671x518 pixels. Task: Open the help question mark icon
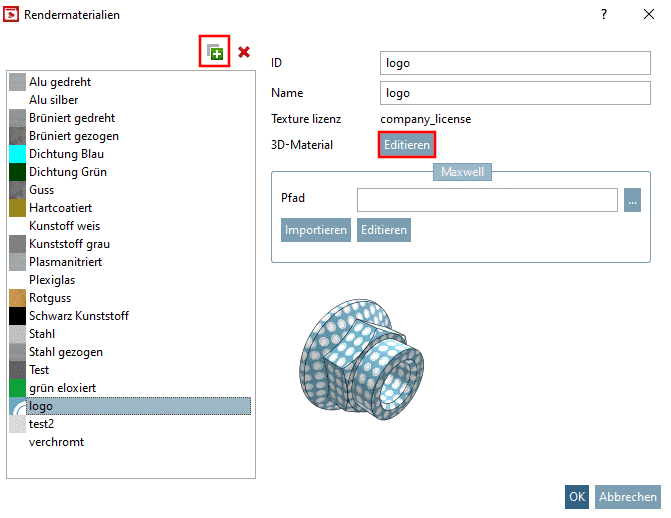coord(604,15)
